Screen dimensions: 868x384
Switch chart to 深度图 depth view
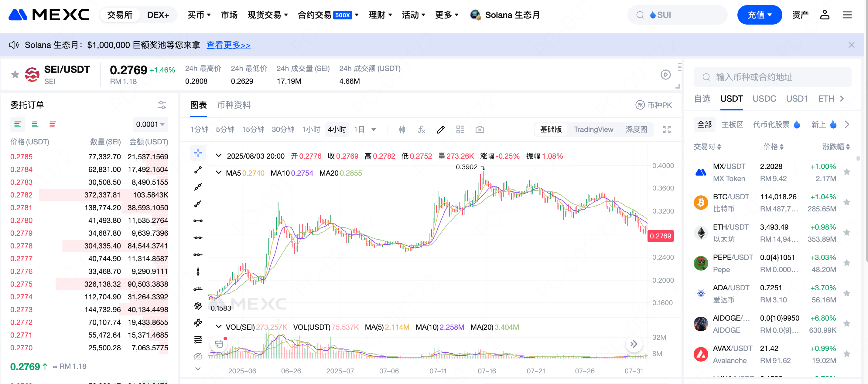(x=636, y=130)
